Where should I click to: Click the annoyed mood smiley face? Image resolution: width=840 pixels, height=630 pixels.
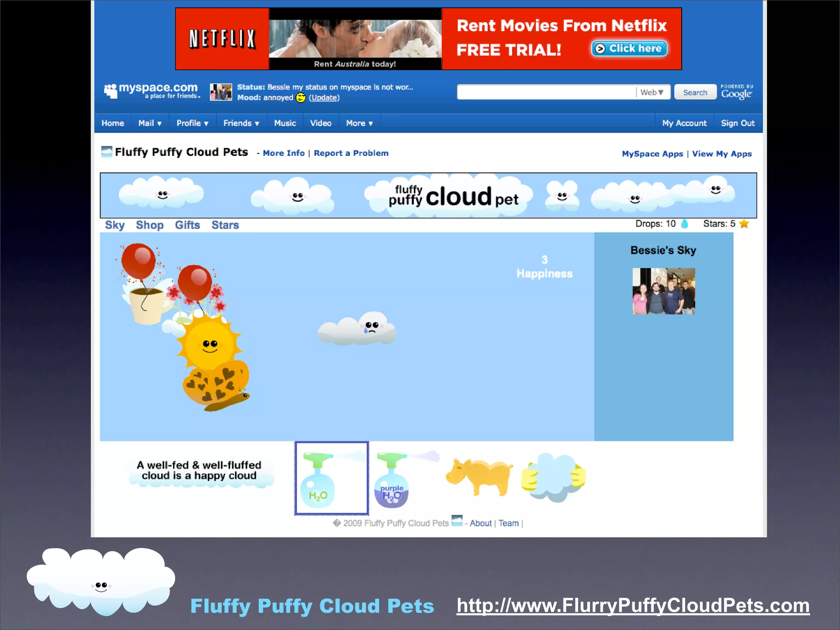301,98
